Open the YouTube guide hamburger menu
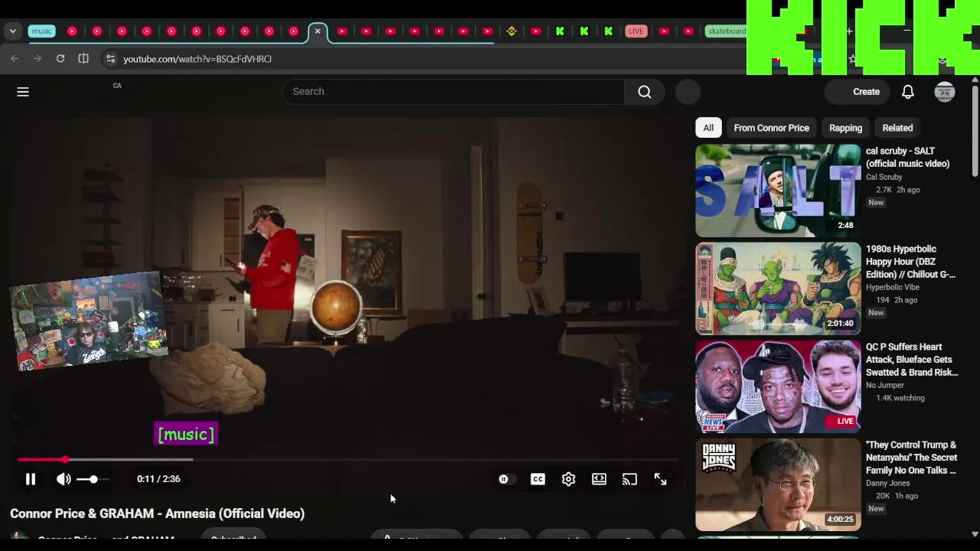 (23, 92)
